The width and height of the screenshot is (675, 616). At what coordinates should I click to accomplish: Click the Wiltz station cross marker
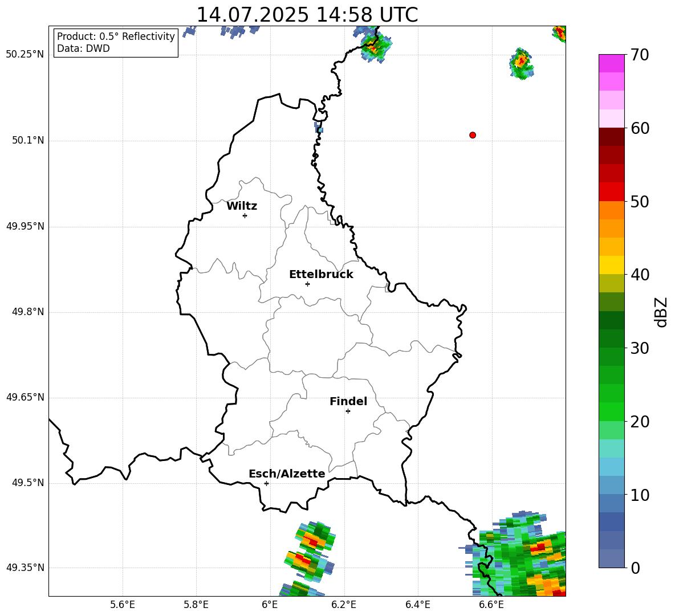click(x=245, y=216)
